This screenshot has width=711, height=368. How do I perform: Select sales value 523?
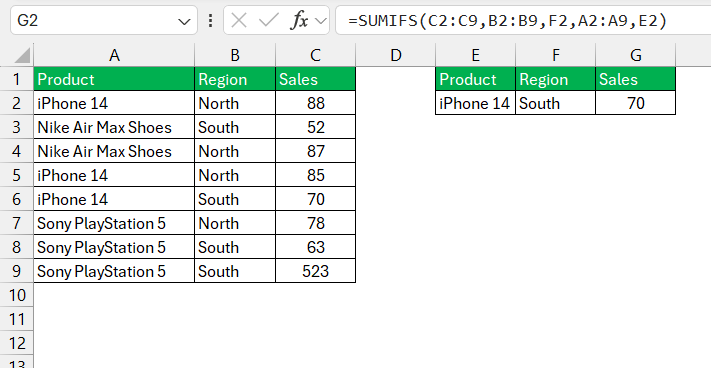pyautogui.click(x=316, y=271)
